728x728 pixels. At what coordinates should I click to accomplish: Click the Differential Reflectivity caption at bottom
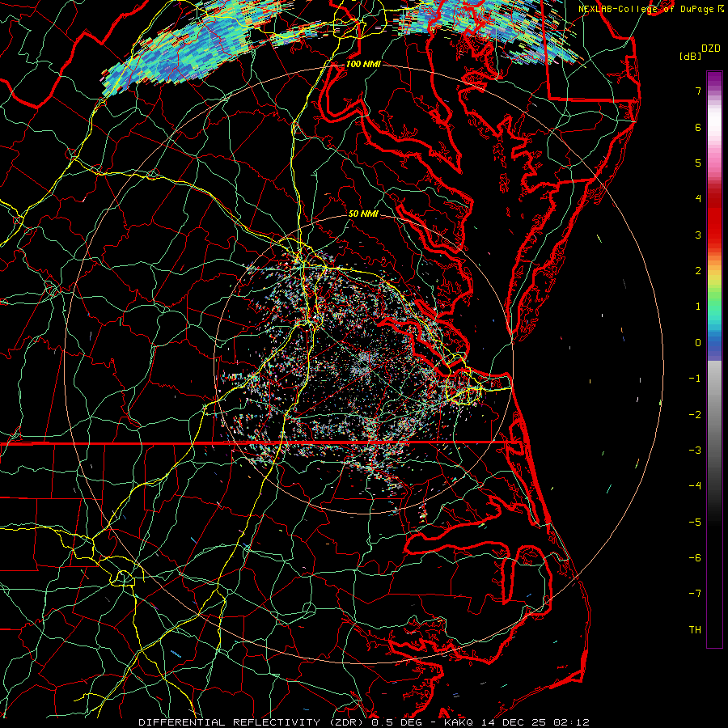point(364,722)
